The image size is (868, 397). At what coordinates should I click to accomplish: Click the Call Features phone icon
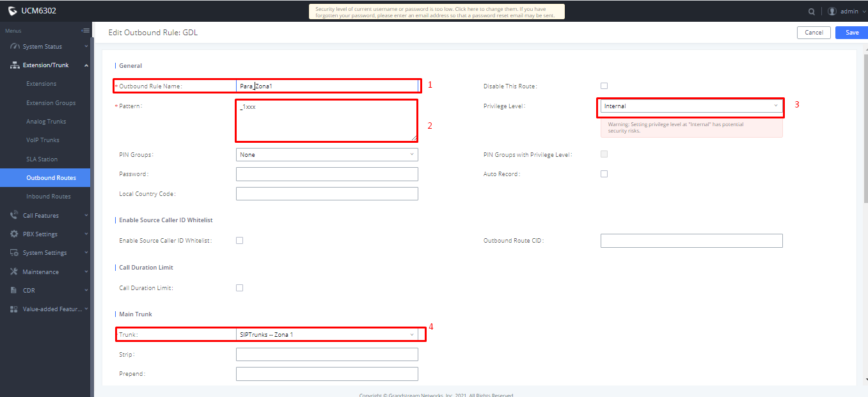(x=14, y=215)
